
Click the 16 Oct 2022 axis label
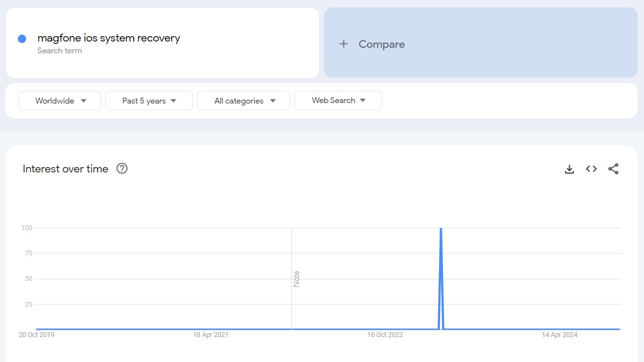[x=385, y=335]
